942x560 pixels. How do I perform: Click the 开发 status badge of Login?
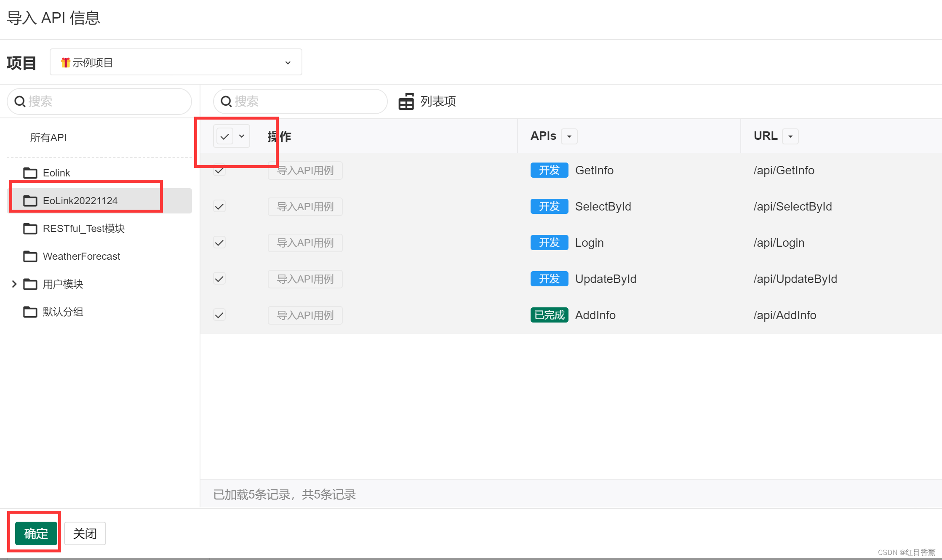click(x=549, y=243)
